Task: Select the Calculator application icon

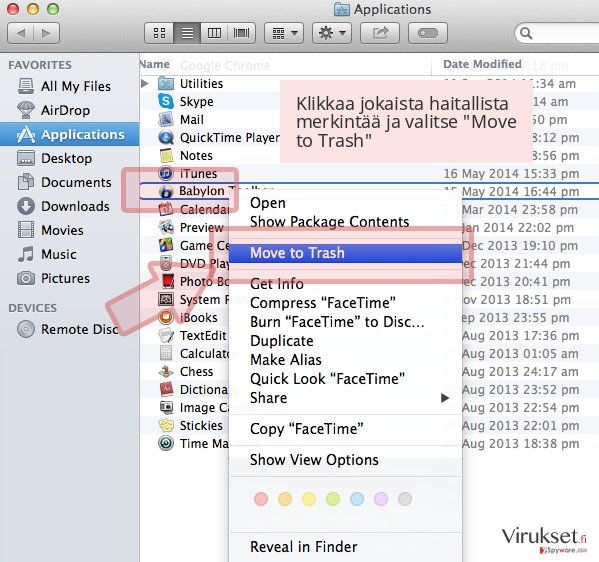Action: pos(166,353)
